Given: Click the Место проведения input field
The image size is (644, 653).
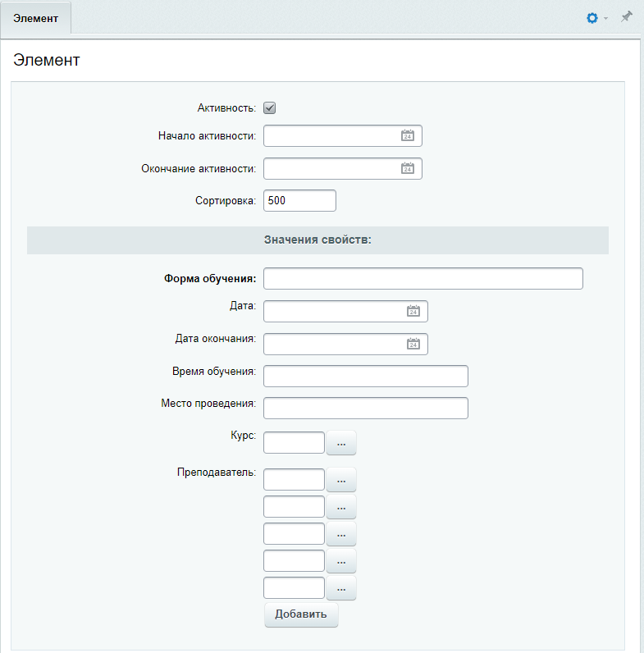Looking at the screenshot, I should [366, 409].
